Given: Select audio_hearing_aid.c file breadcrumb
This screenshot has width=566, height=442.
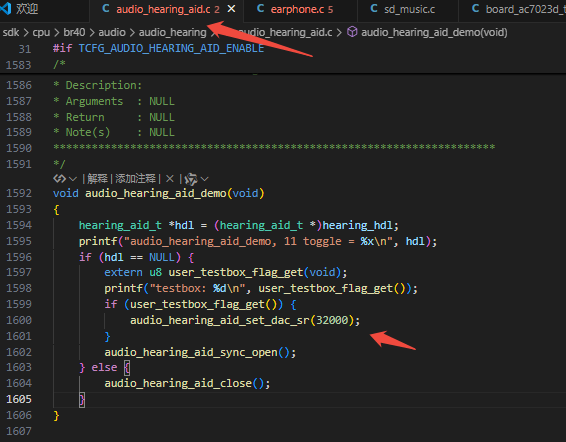Looking at the screenshot, I should [285, 32].
